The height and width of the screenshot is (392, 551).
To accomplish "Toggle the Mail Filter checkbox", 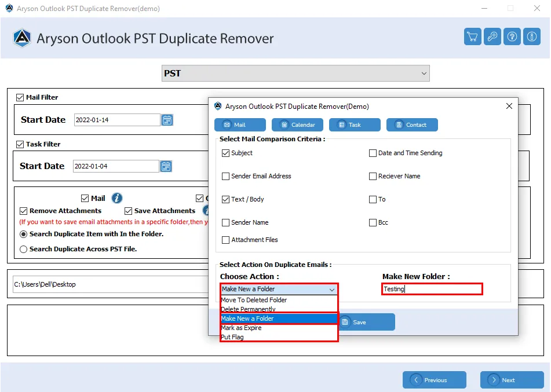I will click(x=20, y=97).
